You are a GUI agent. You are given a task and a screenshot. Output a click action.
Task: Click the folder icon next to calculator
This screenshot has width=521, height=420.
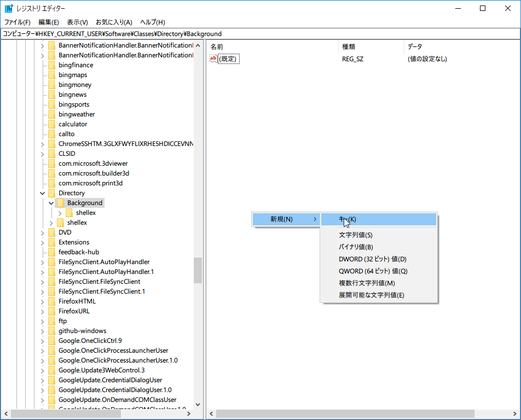click(x=51, y=124)
